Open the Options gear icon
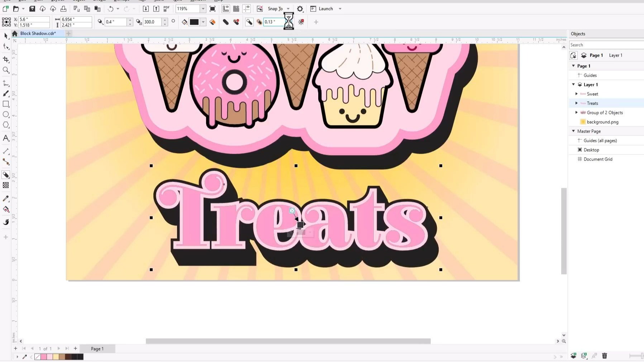The width and height of the screenshot is (644, 362). click(300, 9)
